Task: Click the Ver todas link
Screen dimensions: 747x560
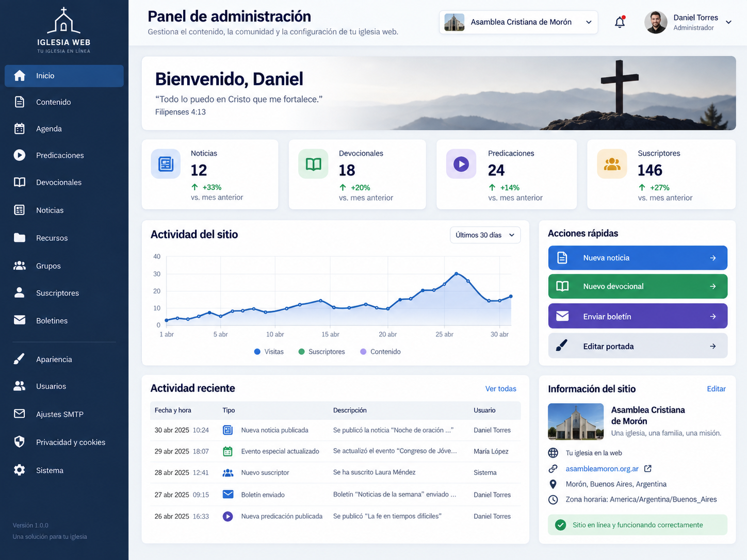Action: pos(500,389)
